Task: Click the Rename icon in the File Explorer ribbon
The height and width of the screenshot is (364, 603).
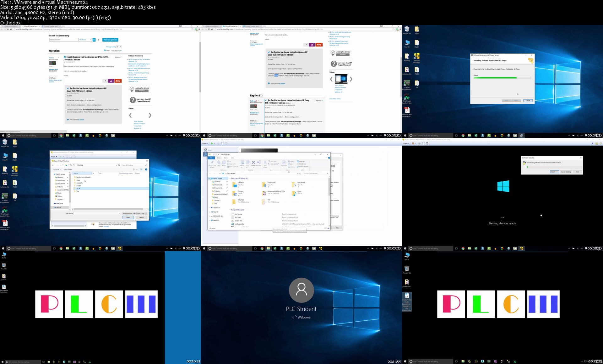Action: (259, 163)
